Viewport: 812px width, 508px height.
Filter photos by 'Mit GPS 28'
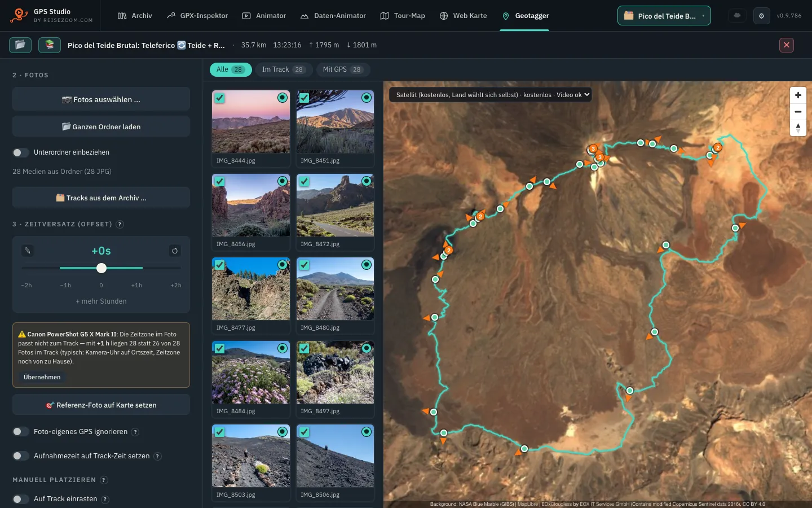point(342,69)
